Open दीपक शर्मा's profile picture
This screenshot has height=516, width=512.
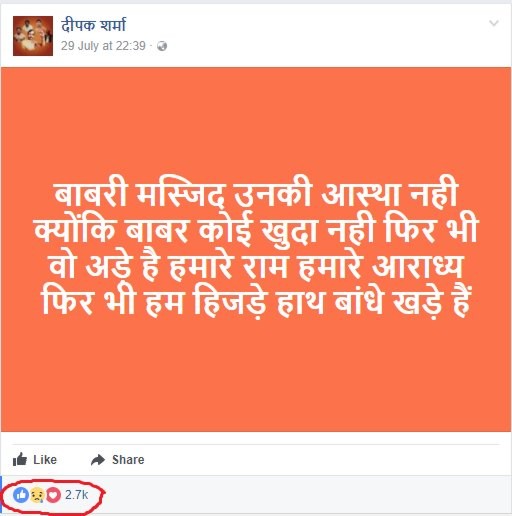click(x=33, y=36)
